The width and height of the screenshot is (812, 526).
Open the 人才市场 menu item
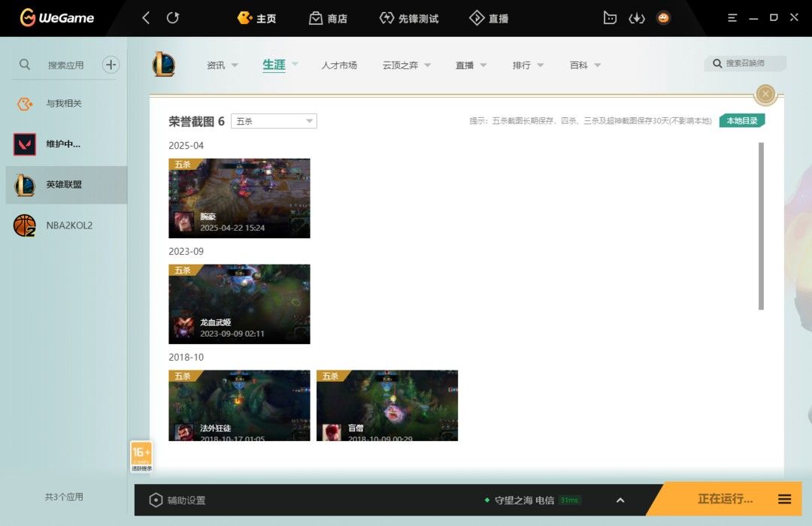point(339,65)
